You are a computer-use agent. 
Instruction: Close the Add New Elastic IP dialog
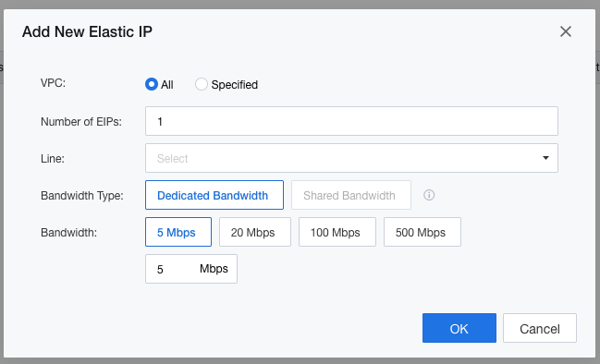566,31
